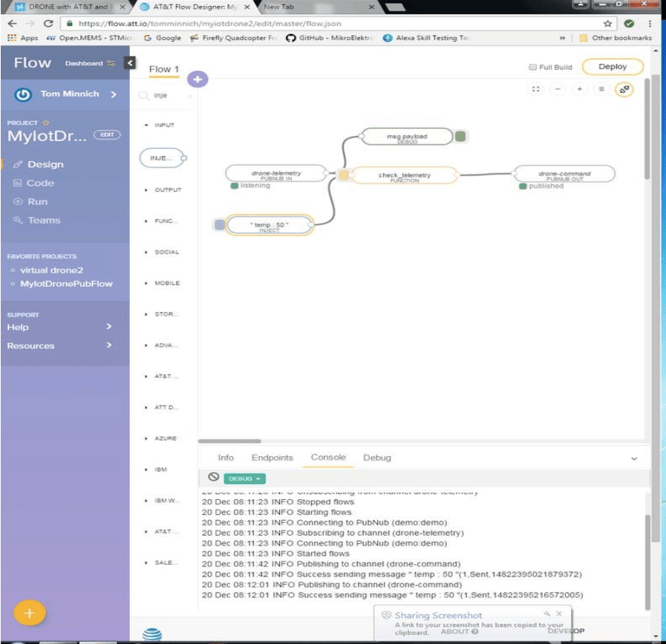The image size is (666, 644).
Task: Click the check_telemetry node input port square
Action: pos(344,174)
